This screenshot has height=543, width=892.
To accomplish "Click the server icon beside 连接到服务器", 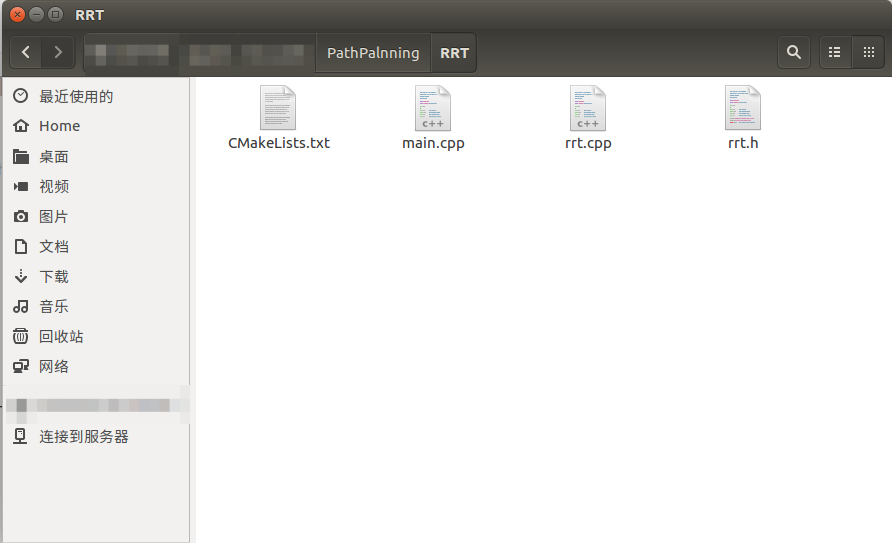I will (x=20, y=436).
